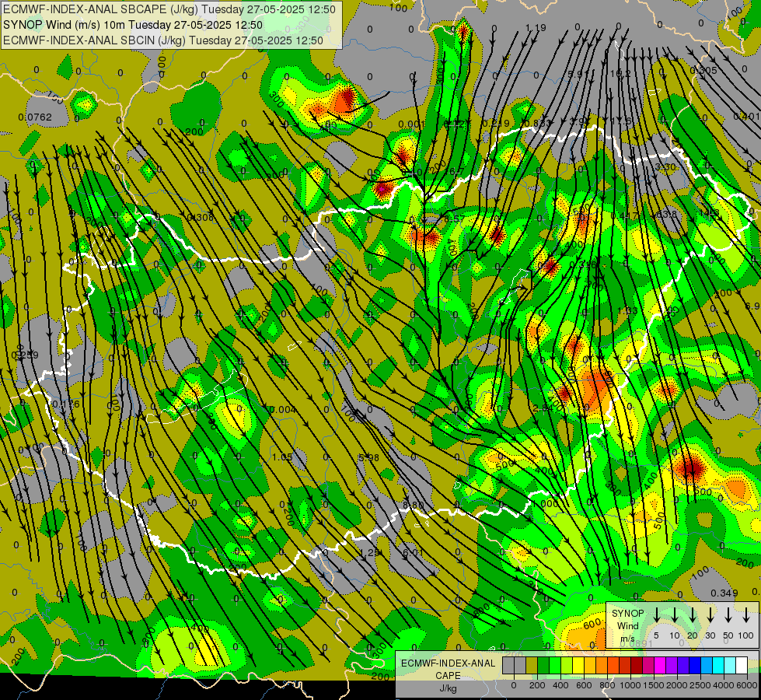Click the 0.305 value on the map
The image size is (761, 700).
[x=703, y=71]
